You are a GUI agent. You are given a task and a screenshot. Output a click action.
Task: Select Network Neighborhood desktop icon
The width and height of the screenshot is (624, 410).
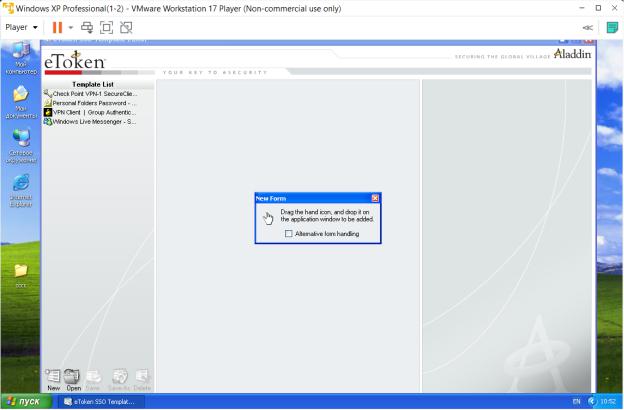pos(21,146)
